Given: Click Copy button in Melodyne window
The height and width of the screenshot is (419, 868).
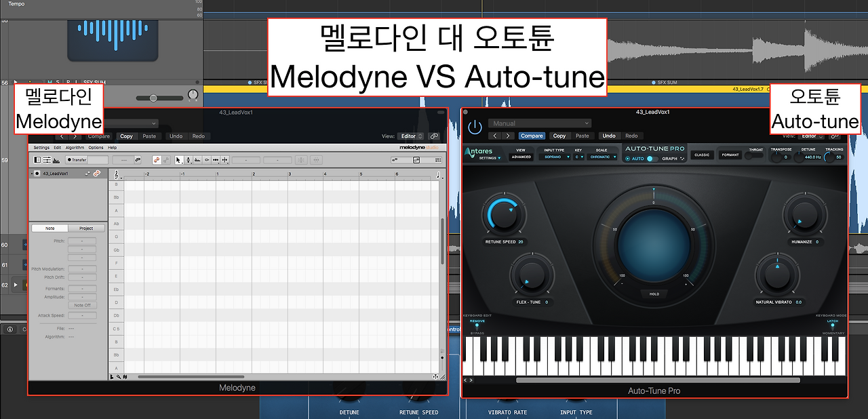Looking at the screenshot, I should pos(127,136).
